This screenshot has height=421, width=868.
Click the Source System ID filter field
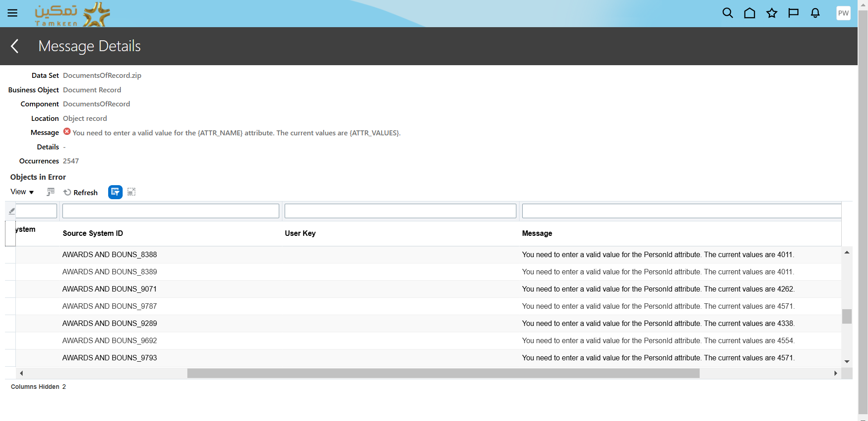[171, 211]
